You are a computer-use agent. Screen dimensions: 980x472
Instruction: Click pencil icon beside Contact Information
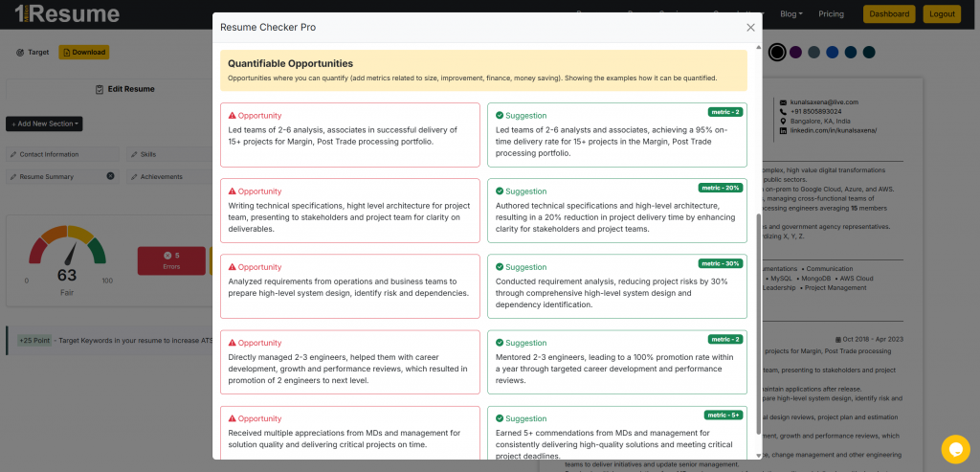pyautogui.click(x=13, y=154)
